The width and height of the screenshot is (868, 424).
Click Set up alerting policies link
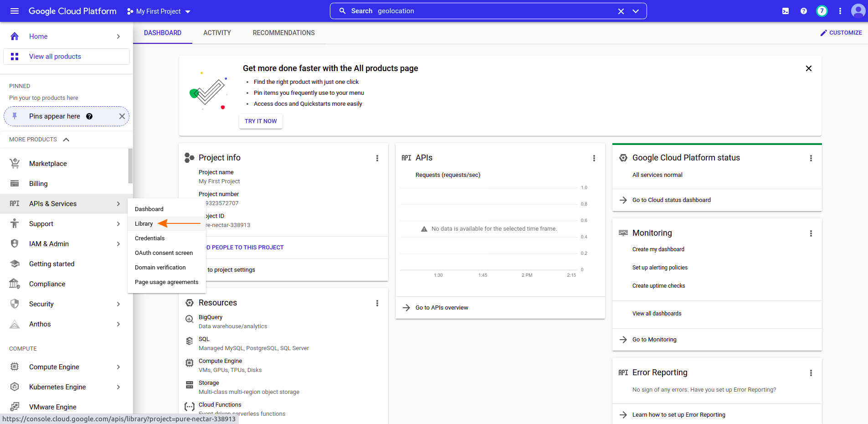[660, 268]
